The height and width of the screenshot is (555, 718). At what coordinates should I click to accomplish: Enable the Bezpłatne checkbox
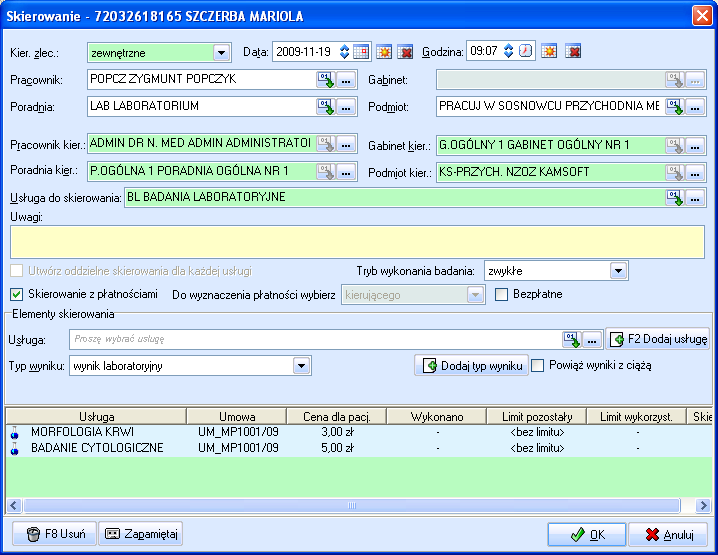501,294
